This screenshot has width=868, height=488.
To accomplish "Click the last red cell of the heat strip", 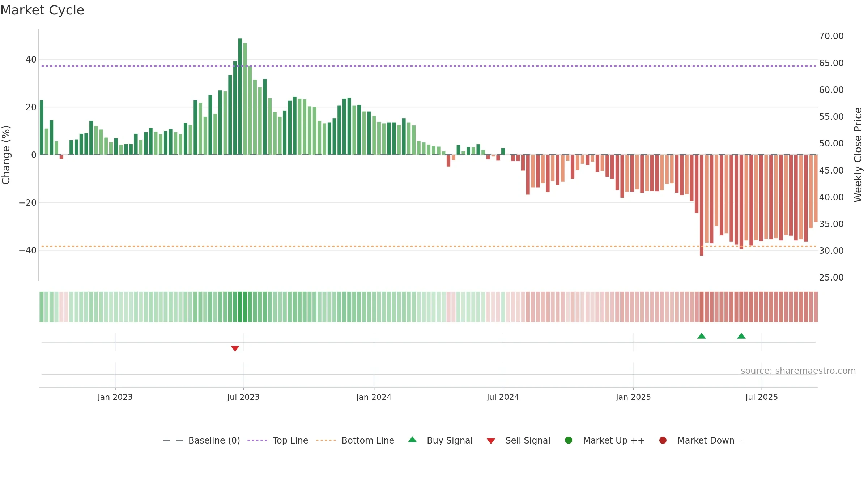I will (x=816, y=307).
